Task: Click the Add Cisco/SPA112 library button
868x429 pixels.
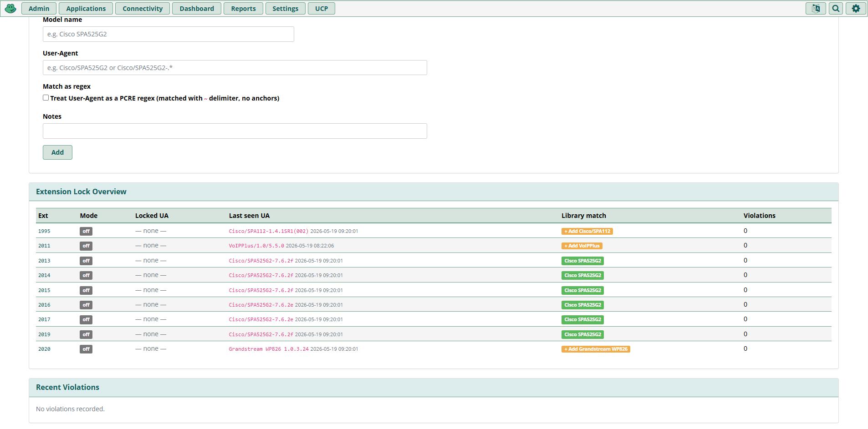Action: click(x=587, y=231)
